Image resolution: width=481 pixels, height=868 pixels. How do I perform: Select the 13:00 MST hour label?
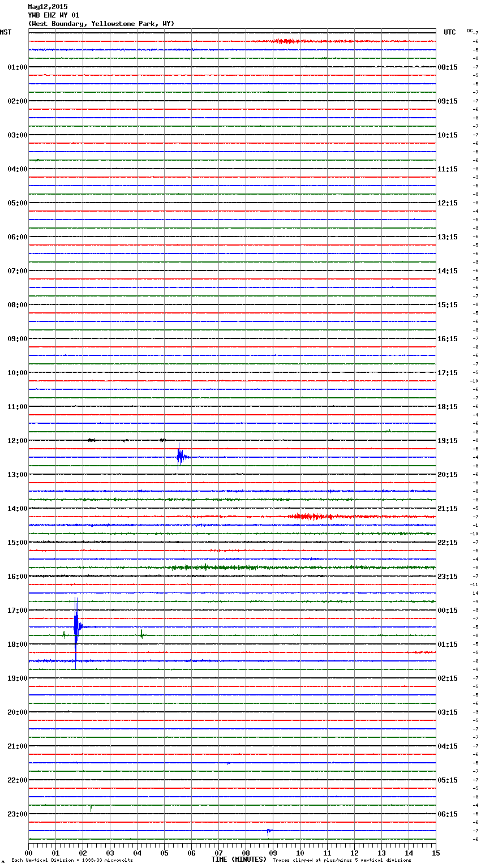pos(17,475)
